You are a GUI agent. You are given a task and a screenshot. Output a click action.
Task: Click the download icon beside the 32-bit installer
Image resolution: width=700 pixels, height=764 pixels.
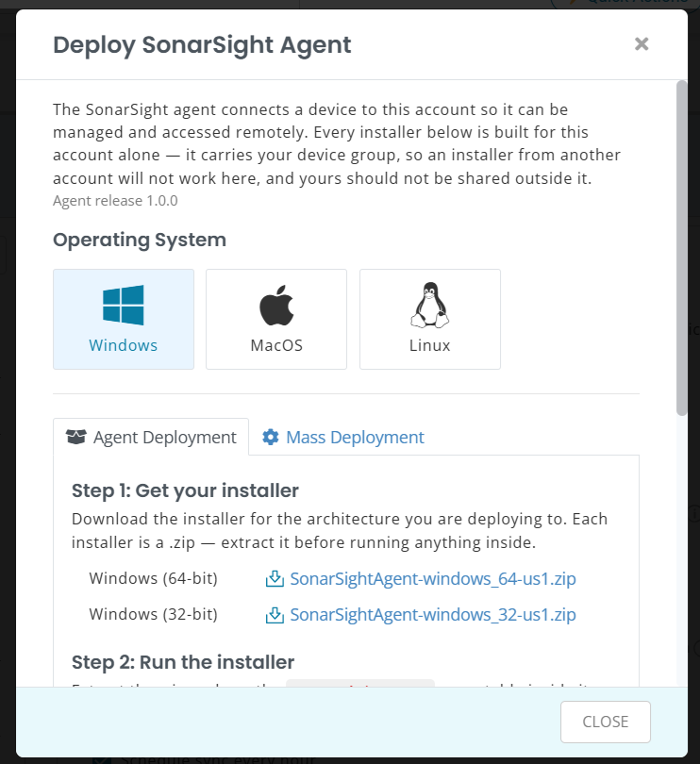click(275, 615)
